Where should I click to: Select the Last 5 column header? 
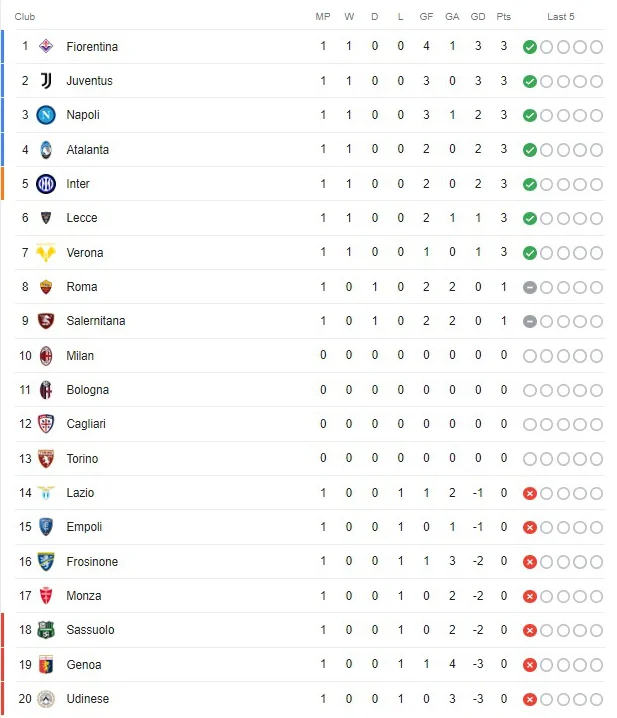(x=561, y=16)
